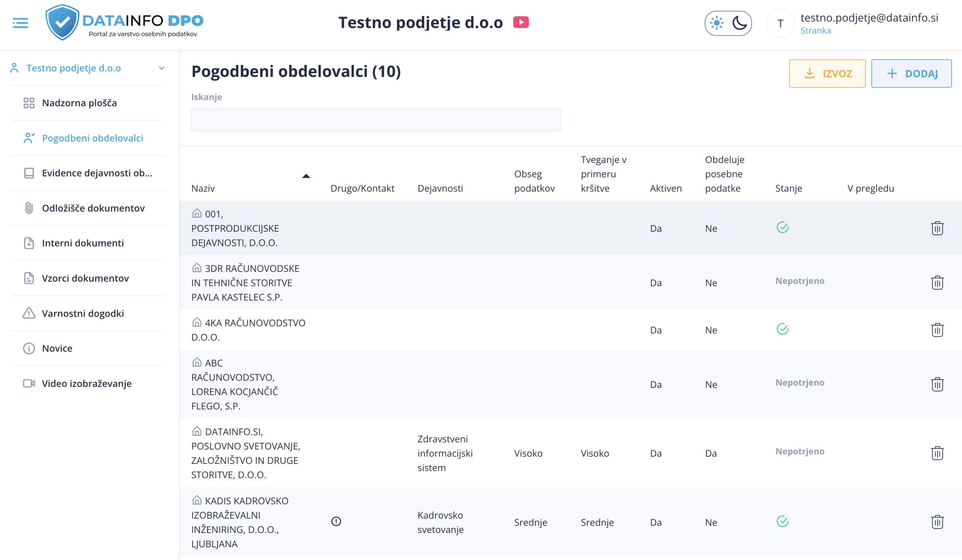Screen dimensions: 962x560
Task: Click home icon of 3DR RAČUNOVODSKE row
Action: tap(197, 268)
